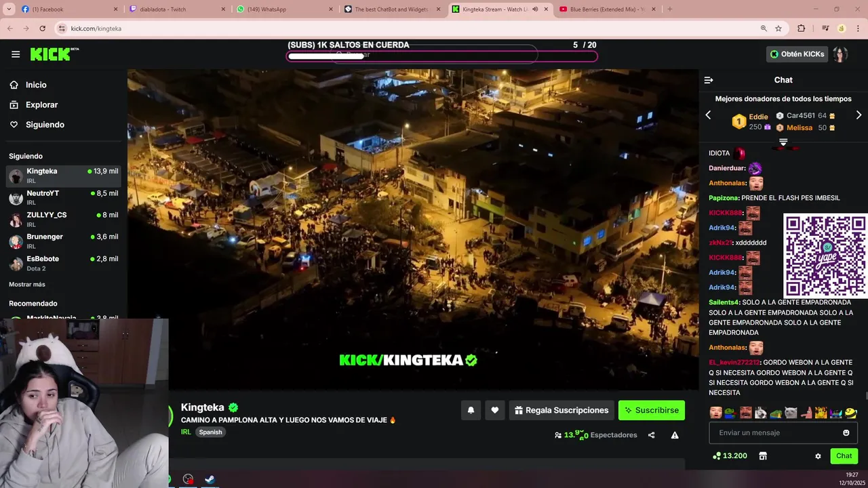Open NeutroYT channel from following list
Image resolution: width=868 pixels, height=488 pixels.
click(64, 197)
